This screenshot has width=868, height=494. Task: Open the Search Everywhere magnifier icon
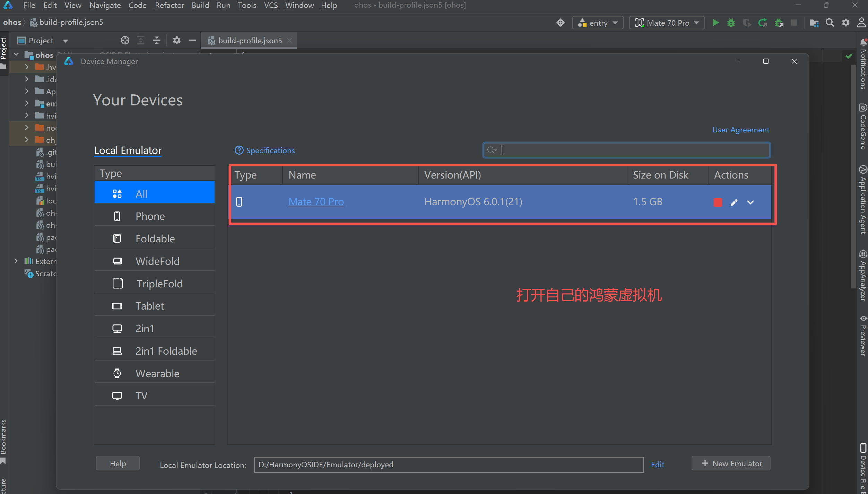coord(830,23)
